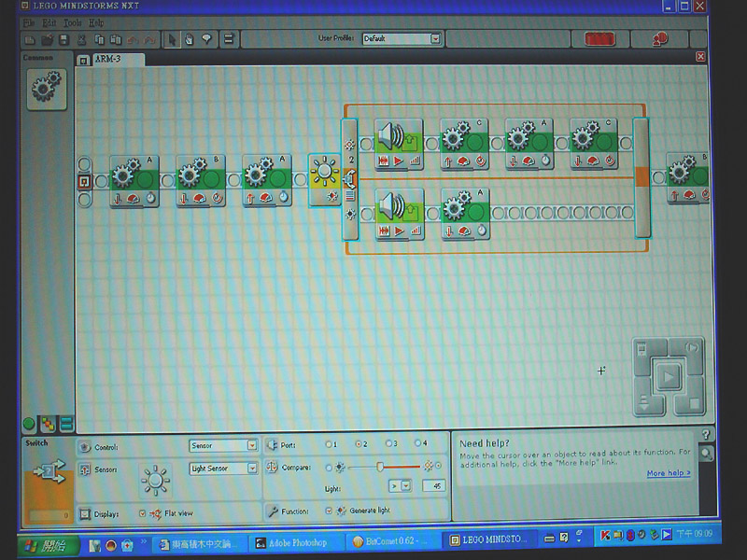The image size is (747, 560).
Task: Click the Open Program folder icon
Action: coord(48,39)
